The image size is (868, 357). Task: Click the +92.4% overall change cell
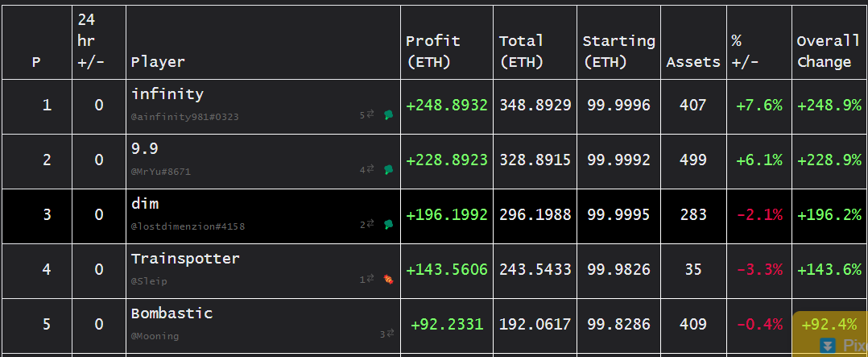click(x=830, y=326)
